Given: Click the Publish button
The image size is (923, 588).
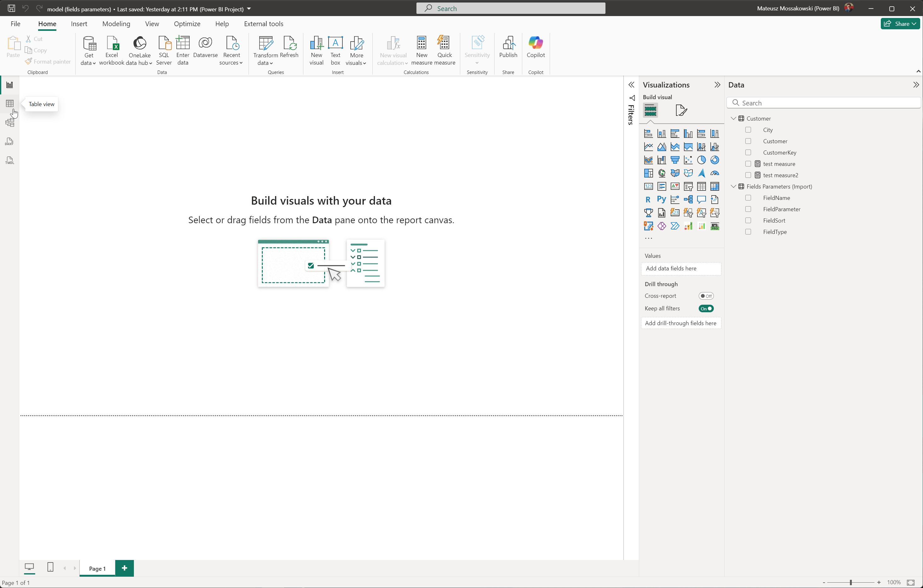Looking at the screenshot, I should (508, 48).
